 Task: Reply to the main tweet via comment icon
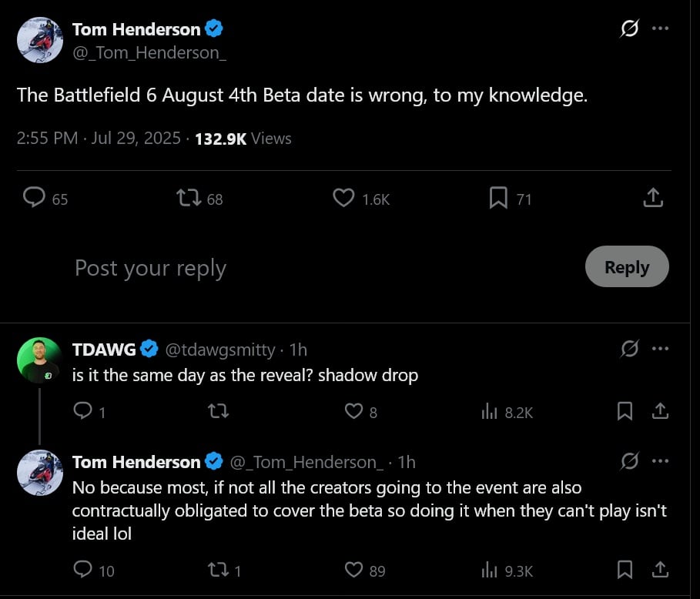[x=34, y=197]
